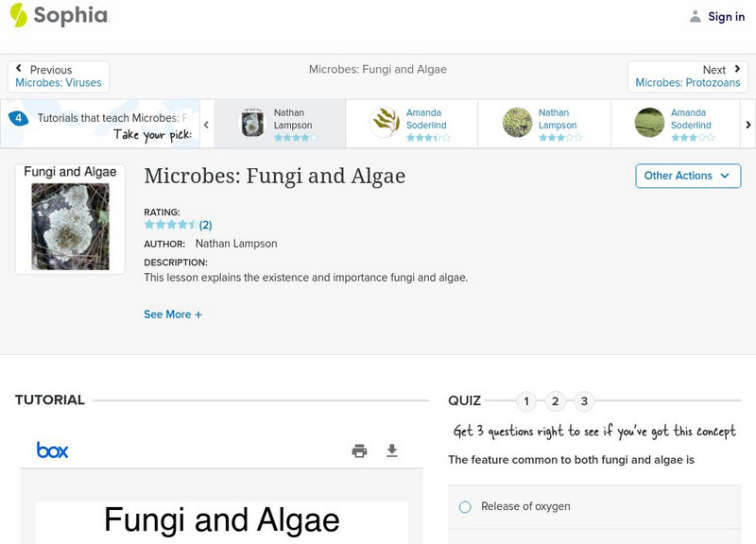The image size is (756, 544).
Task: Click the star rating under the title
Action: (x=171, y=225)
